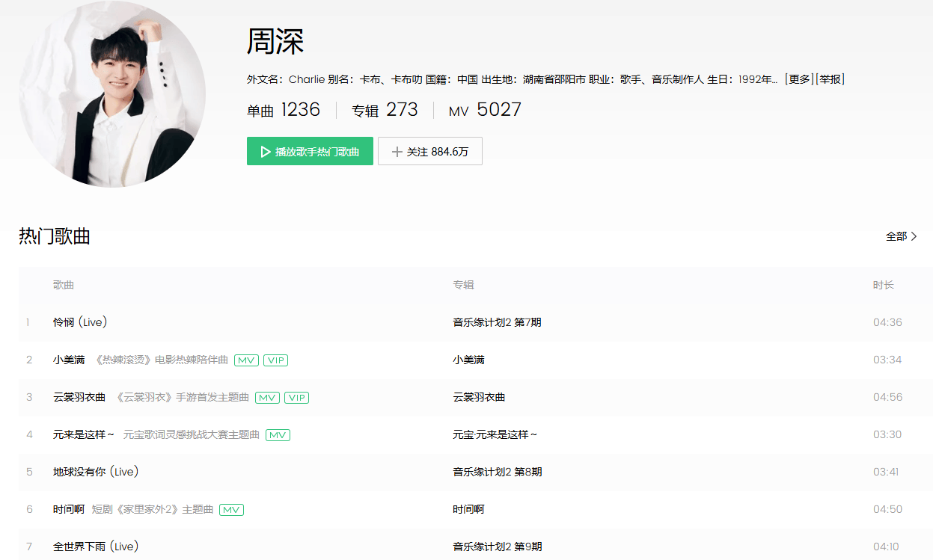Screen dimensions: 933x560
Task: Follow 周深 with the 关注 button
Action: coord(430,151)
